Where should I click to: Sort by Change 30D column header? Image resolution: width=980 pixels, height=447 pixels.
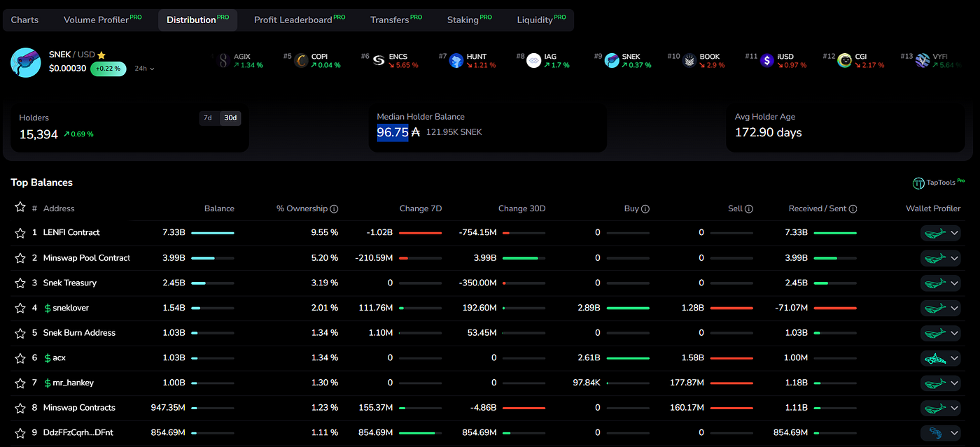point(521,208)
